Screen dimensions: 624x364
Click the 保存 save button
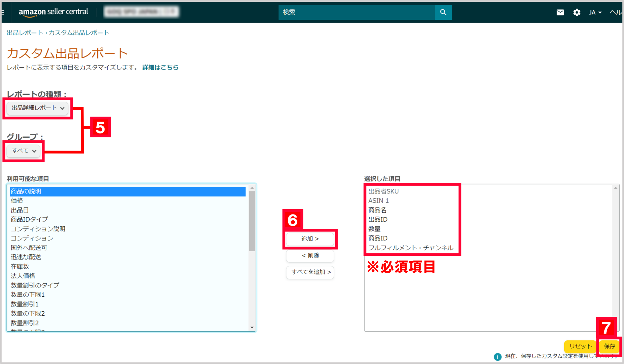tap(609, 346)
